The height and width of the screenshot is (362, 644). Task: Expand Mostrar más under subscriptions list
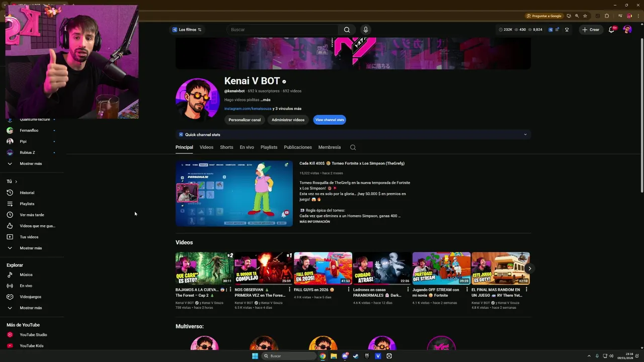32,163
